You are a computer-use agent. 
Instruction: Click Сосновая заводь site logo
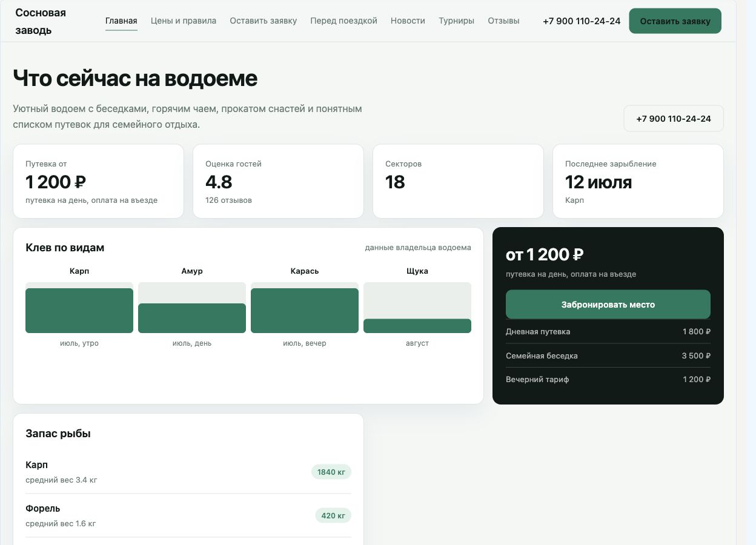coord(41,21)
